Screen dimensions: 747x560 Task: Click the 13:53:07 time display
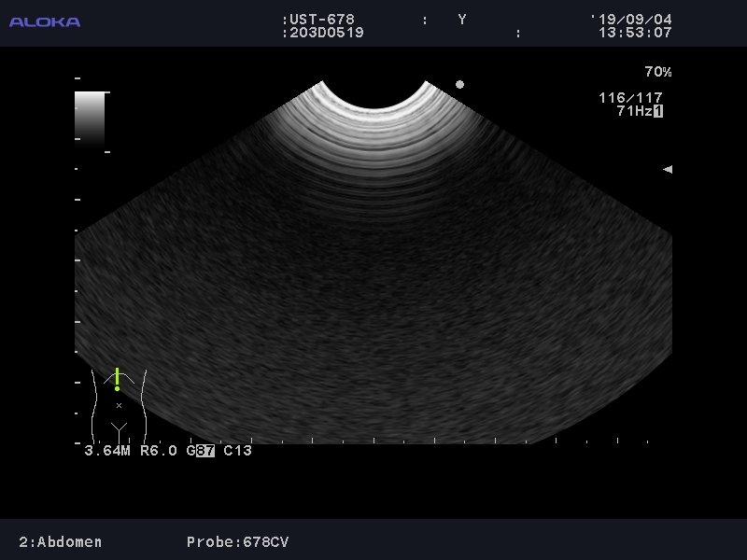pyautogui.click(x=635, y=33)
